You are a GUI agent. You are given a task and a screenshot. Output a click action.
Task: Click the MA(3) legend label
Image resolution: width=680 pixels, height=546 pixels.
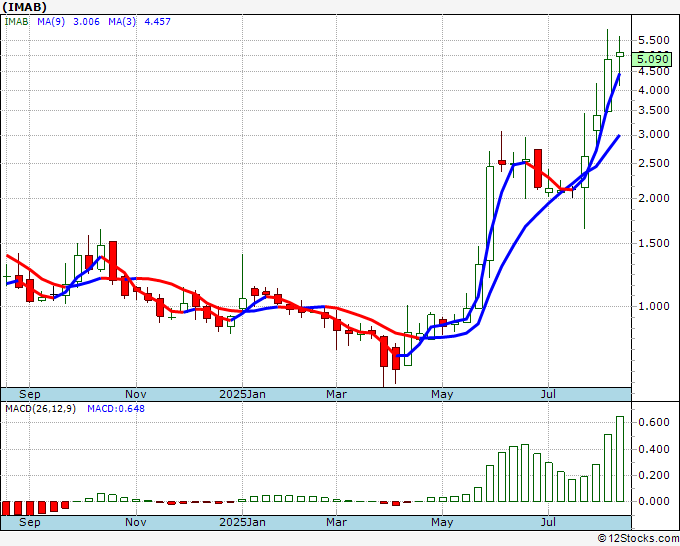(122, 21)
